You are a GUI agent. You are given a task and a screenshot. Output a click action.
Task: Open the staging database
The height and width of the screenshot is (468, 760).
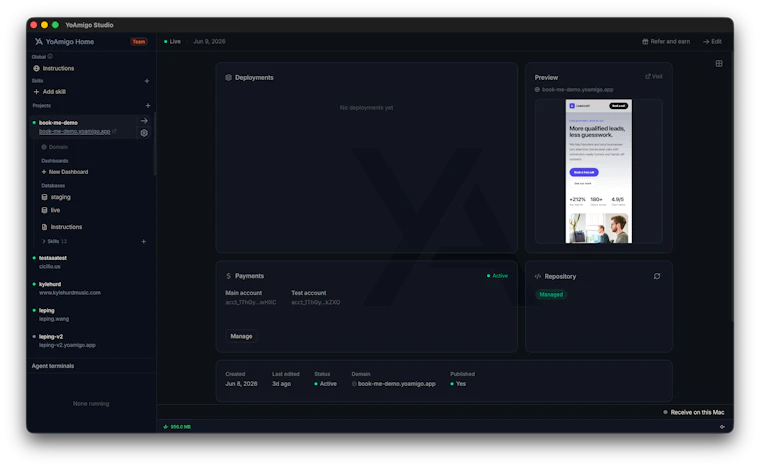coord(56,197)
